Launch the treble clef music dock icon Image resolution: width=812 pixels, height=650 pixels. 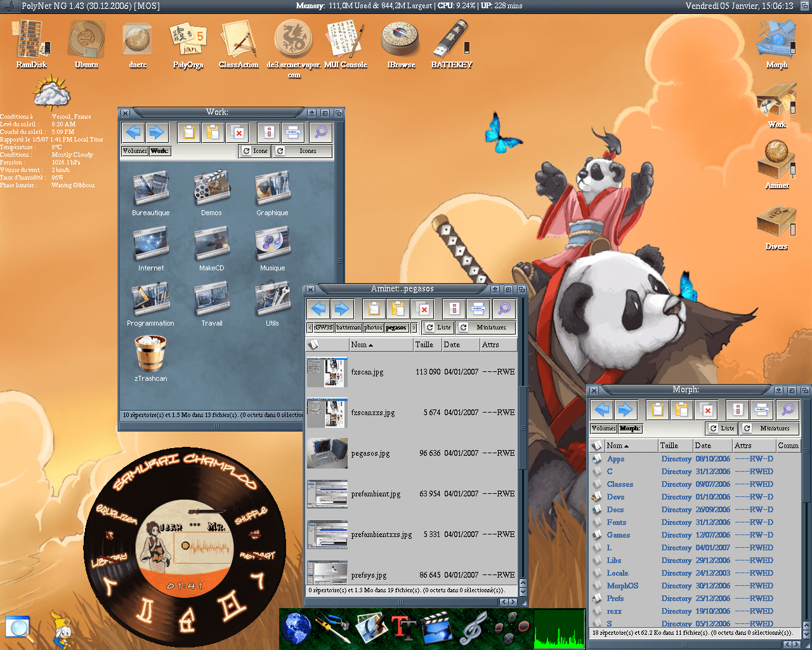pos(473,628)
